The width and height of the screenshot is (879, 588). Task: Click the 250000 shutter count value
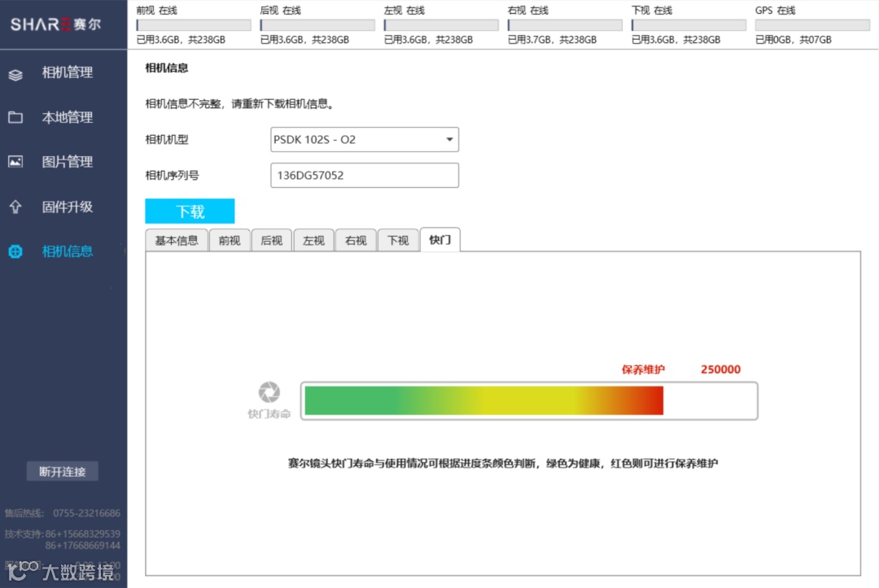[x=721, y=369]
